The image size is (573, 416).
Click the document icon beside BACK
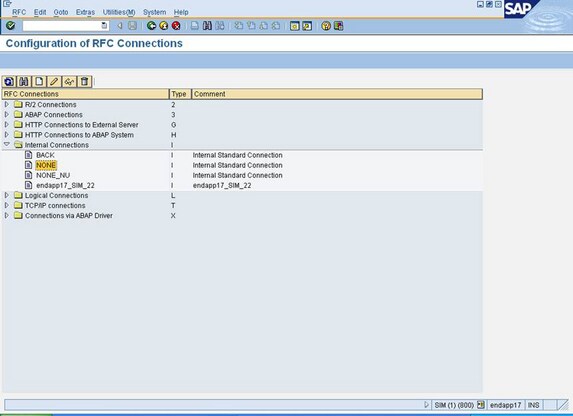29,155
